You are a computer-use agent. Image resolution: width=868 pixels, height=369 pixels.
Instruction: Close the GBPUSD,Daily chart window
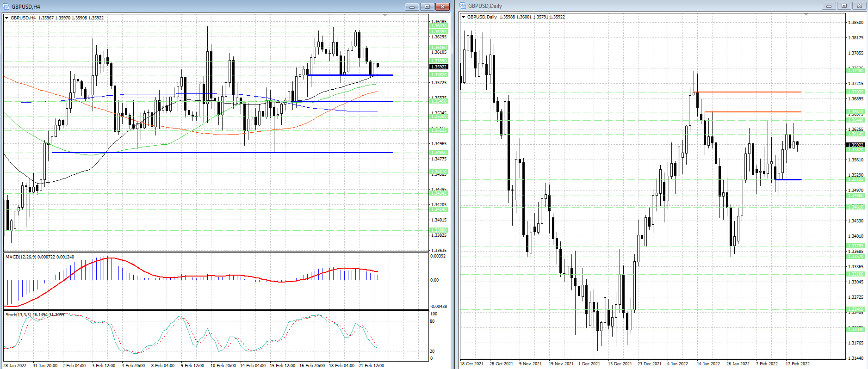click(860, 6)
